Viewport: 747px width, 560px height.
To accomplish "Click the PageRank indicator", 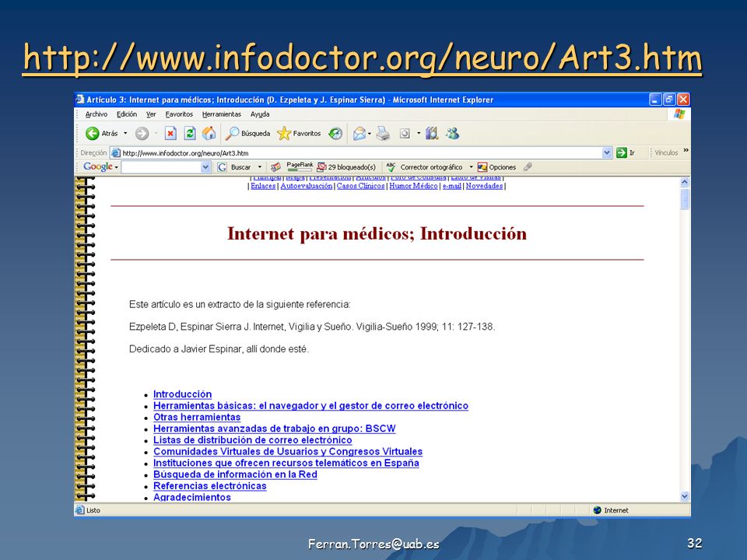I will pos(300,166).
